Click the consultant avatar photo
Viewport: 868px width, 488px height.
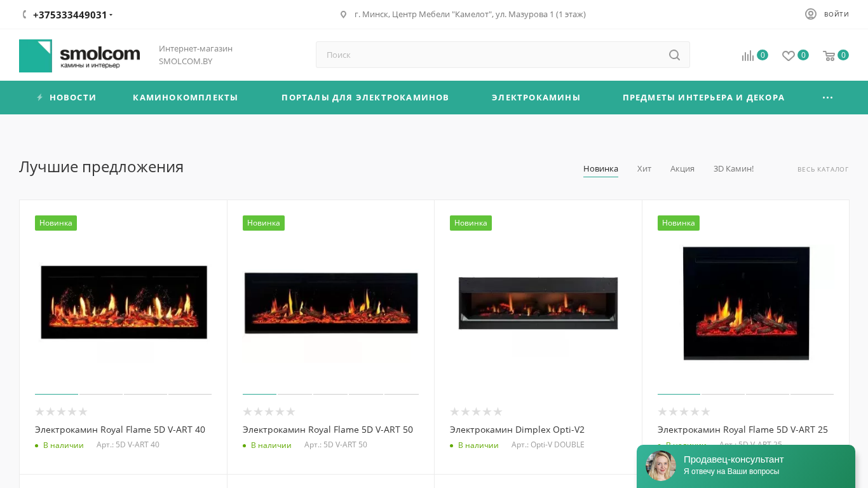[x=661, y=466]
